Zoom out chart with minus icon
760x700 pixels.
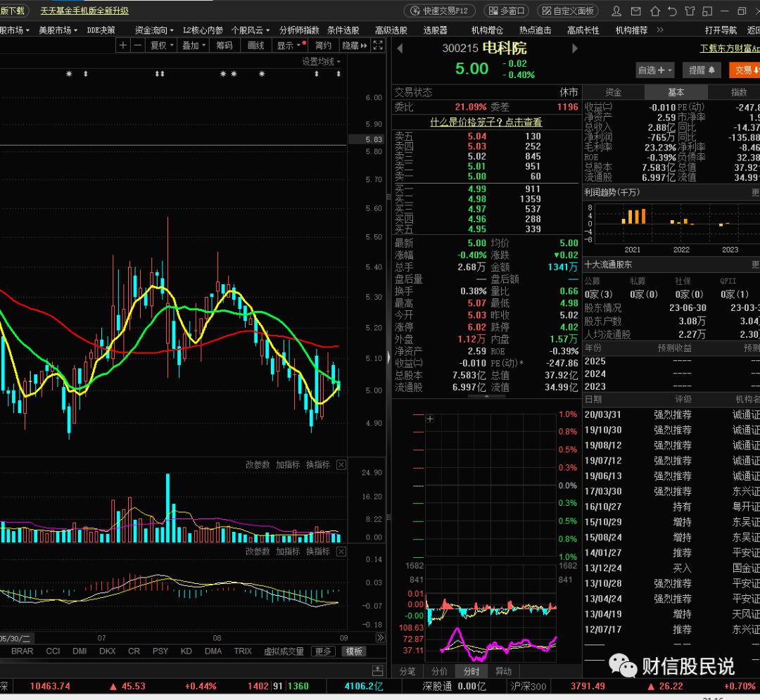(138, 45)
